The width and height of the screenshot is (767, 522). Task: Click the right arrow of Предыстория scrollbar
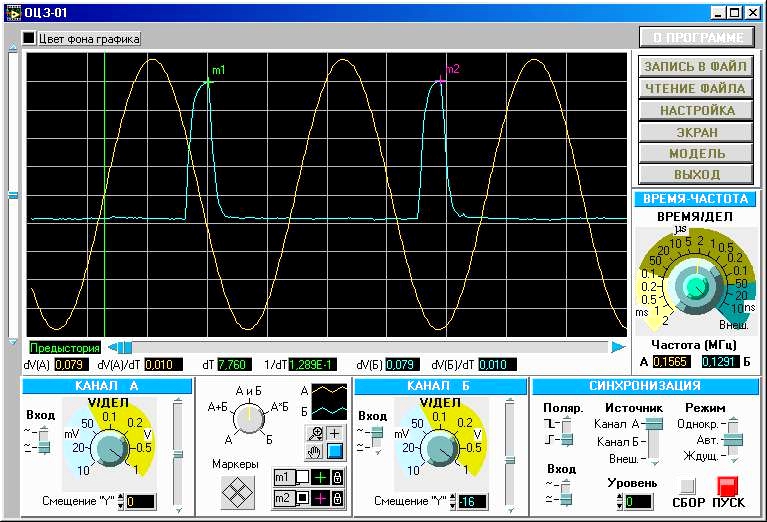pyautogui.click(x=618, y=347)
